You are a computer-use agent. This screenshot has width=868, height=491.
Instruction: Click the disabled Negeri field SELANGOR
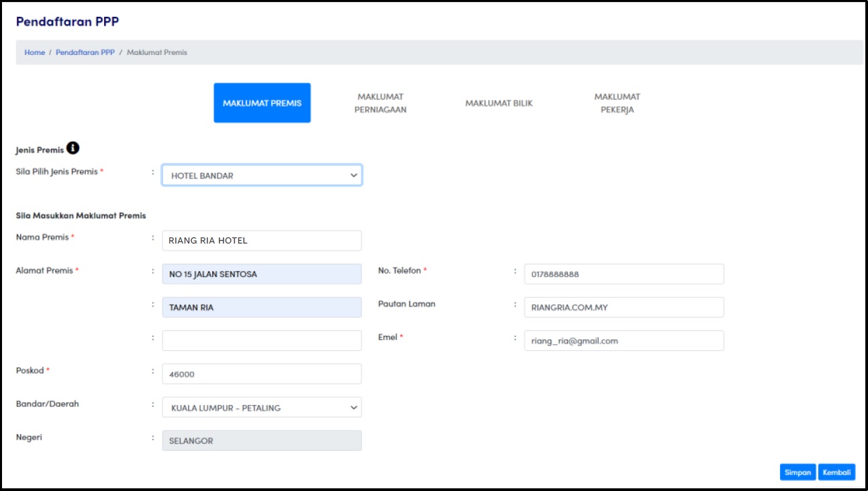point(262,440)
